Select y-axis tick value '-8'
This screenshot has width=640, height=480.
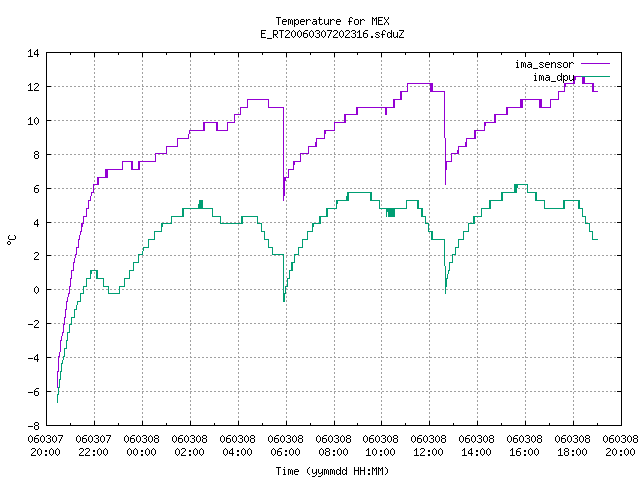[x=33, y=426]
